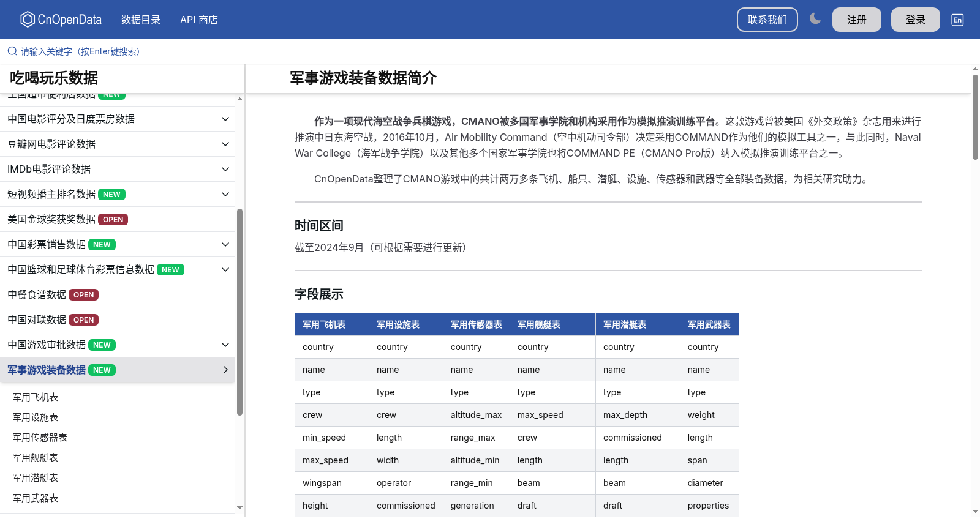This screenshot has width=980, height=527.
Task: Expand 短视频播主排名数据 chevron
Action: point(225,194)
